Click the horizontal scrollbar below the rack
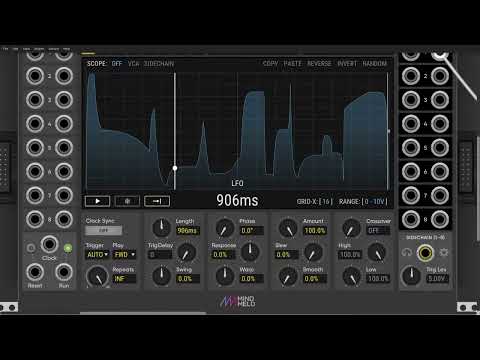Screen dimensions: 480x360 pyautogui.click(x=143, y=313)
